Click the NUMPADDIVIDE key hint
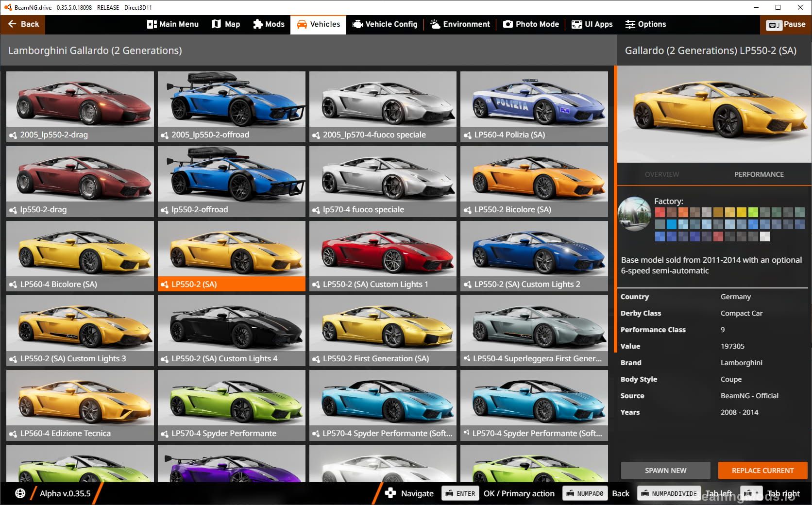This screenshot has height=505, width=812. 669,493
